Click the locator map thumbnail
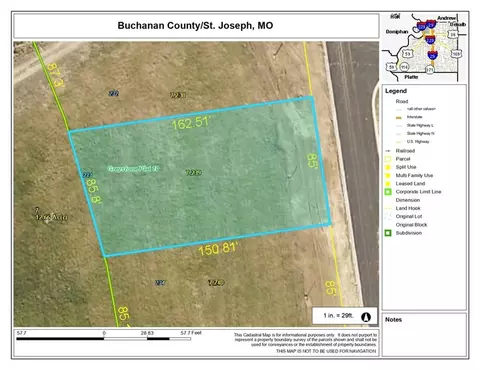The image size is (480, 370). tap(424, 47)
